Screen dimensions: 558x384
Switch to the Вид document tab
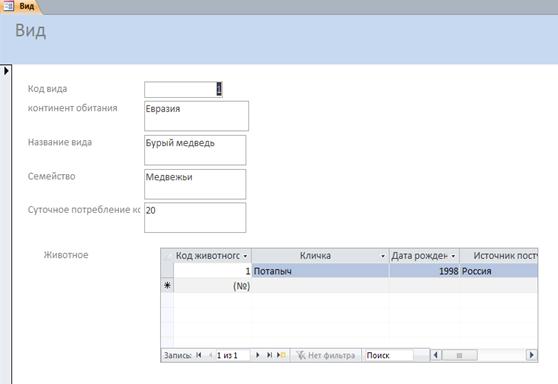[x=21, y=6]
